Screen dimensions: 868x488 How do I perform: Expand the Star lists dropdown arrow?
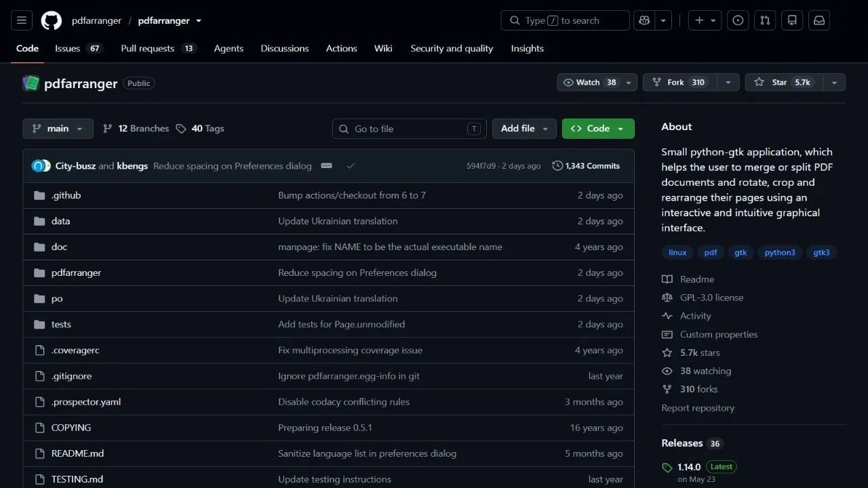[834, 83]
